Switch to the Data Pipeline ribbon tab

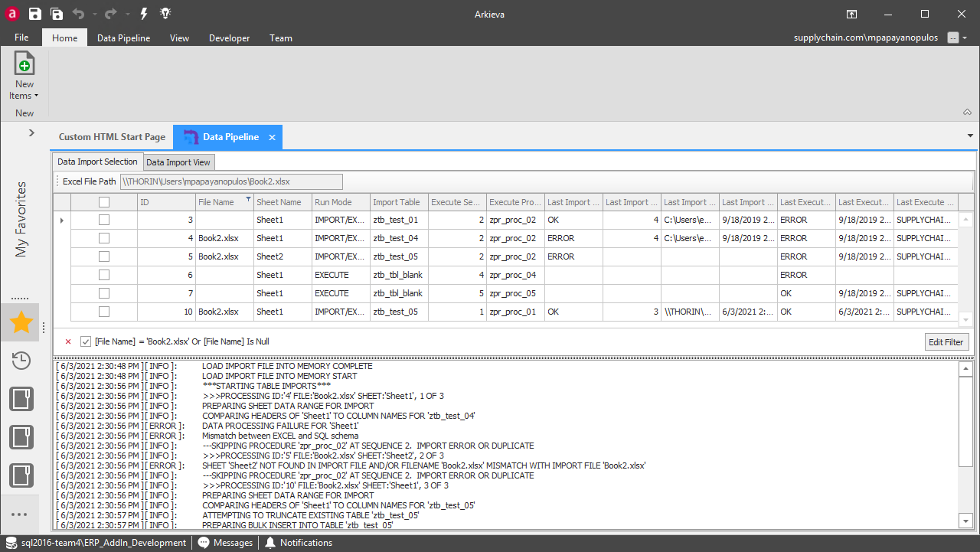(123, 38)
